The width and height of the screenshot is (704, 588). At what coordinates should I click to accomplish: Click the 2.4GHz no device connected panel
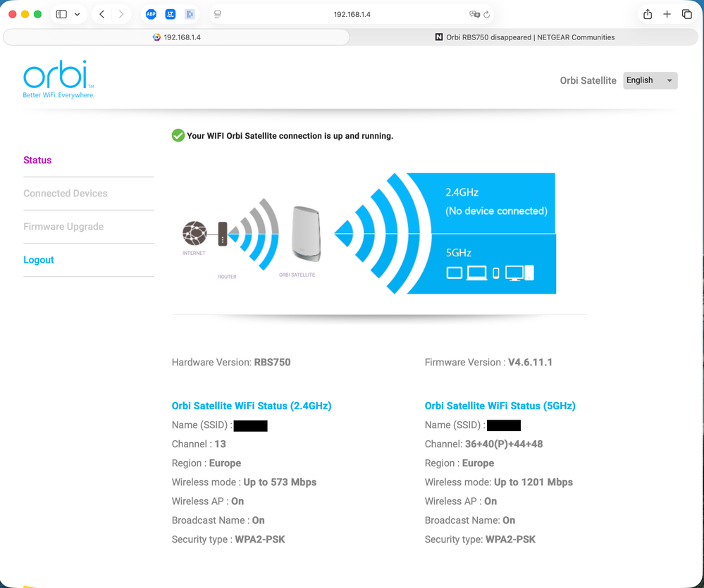click(493, 203)
